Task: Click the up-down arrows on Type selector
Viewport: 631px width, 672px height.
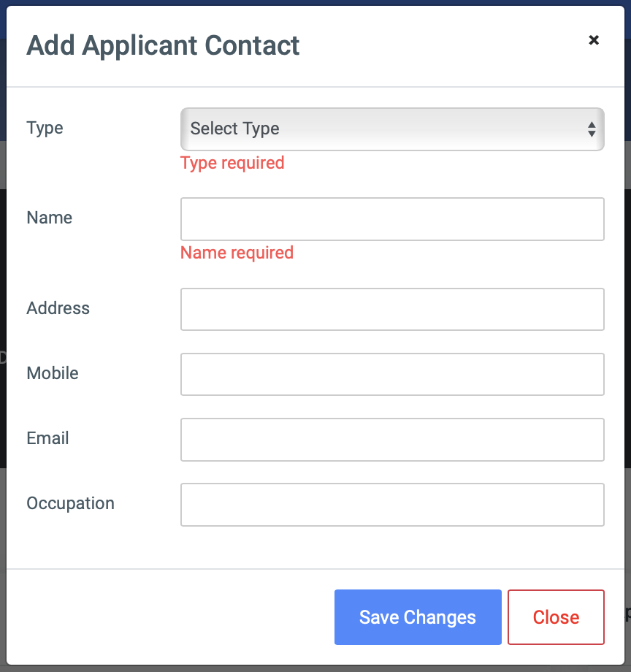Action: pos(592,129)
